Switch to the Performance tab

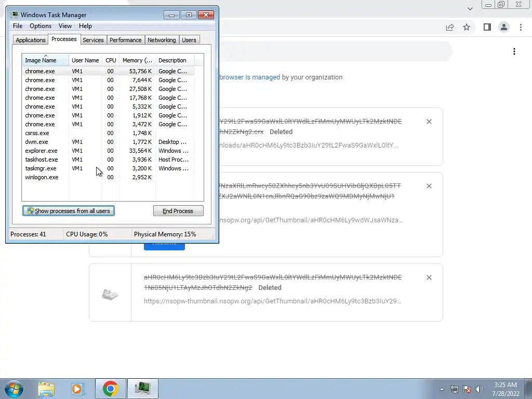point(126,40)
